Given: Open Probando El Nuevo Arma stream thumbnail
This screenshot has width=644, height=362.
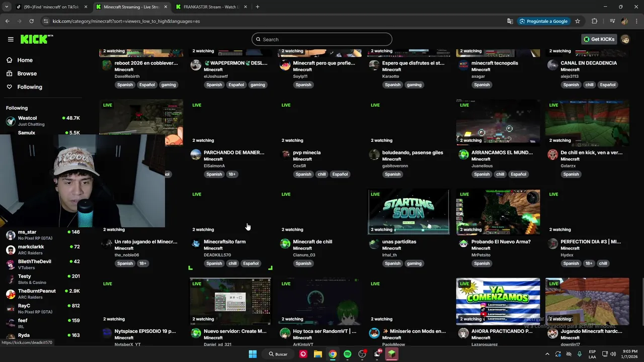Looking at the screenshot, I should 498,212.
